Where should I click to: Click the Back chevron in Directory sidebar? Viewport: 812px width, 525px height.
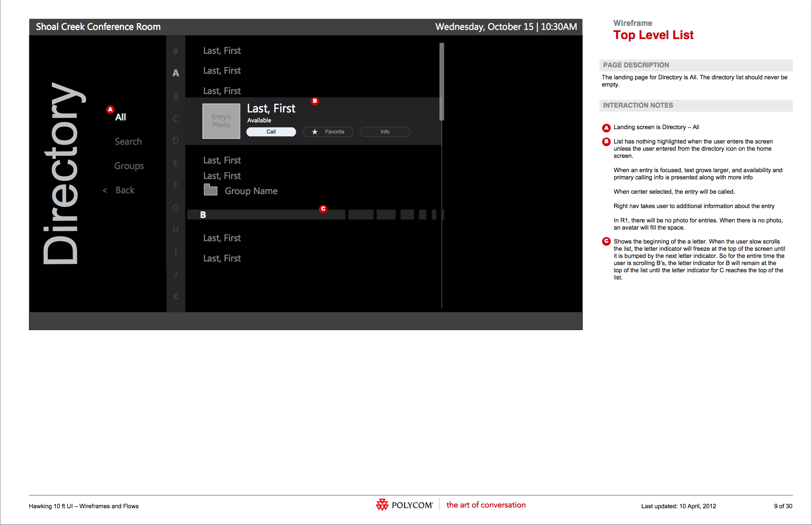pyautogui.click(x=105, y=190)
